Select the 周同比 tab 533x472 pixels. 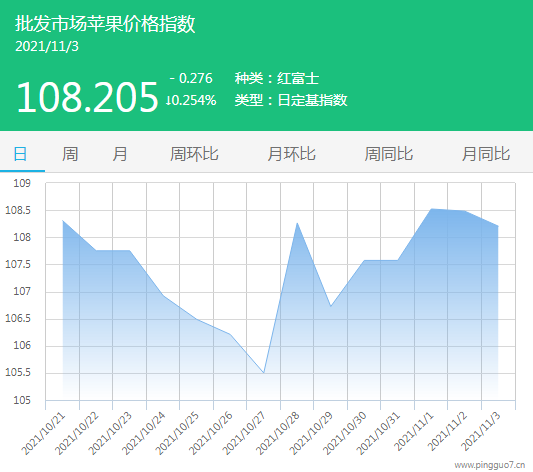[x=389, y=154]
